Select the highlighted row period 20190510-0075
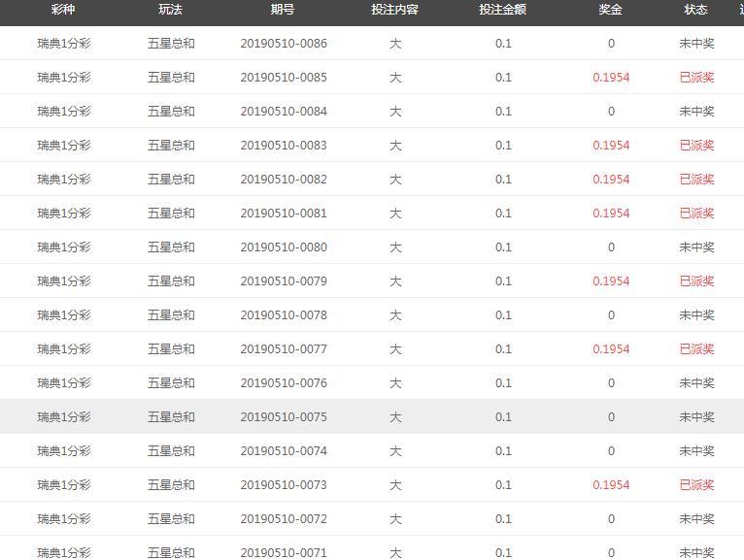Image resolution: width=744 pixels, height=560 pixels. pos(284,417)
